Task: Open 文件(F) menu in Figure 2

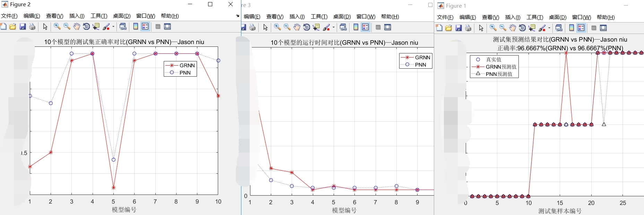Action: click(x=9, y=16)
